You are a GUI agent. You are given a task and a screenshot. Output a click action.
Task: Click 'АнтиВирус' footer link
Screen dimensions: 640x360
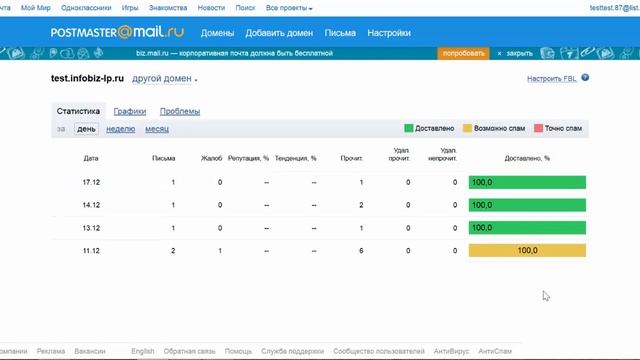(x=451, y=351)
